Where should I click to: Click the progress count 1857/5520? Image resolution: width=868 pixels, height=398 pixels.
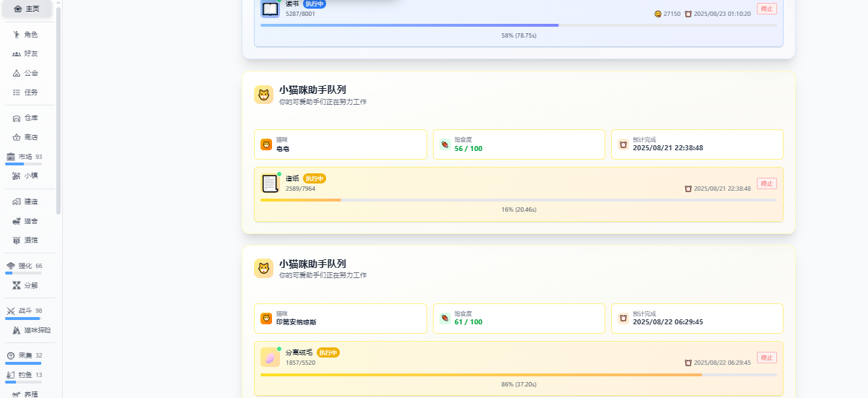(300, 363)
